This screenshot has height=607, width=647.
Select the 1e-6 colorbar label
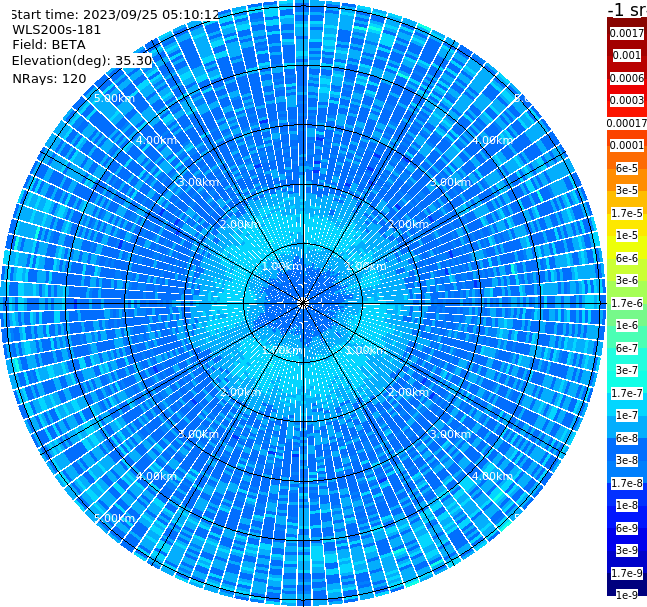tap(627, 325)
